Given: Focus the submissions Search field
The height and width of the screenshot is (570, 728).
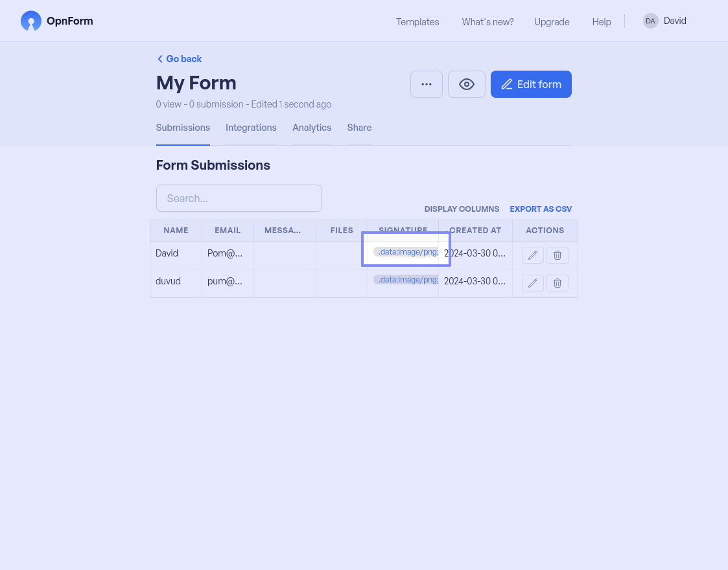Looking at the screenshot, I should pyautogui.click(x=239, y=198).
